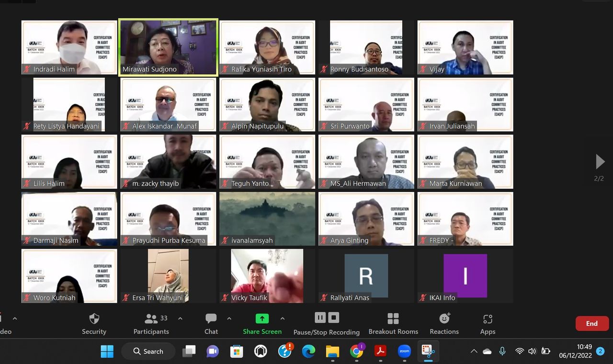
Task: Open File Explorer from taskbar
Action: [332, 352]
